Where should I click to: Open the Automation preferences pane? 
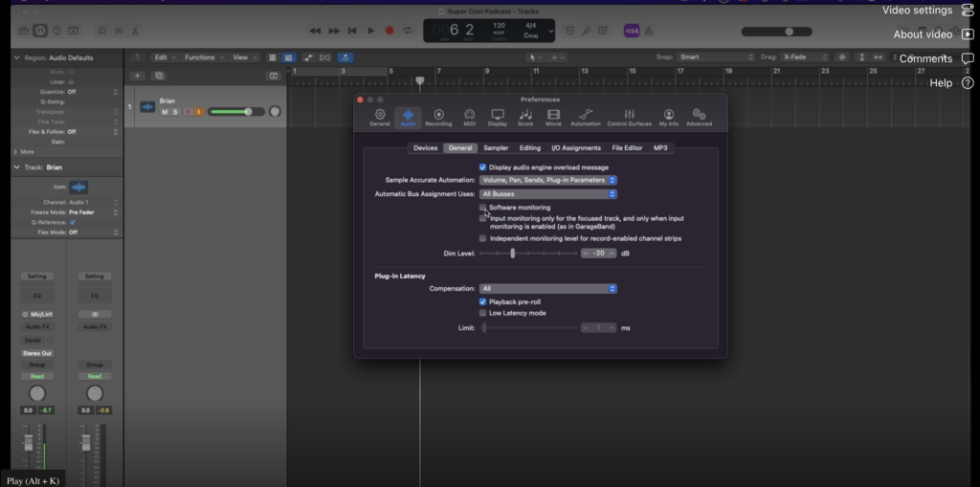pyautogui.click(x=585, y=118)
